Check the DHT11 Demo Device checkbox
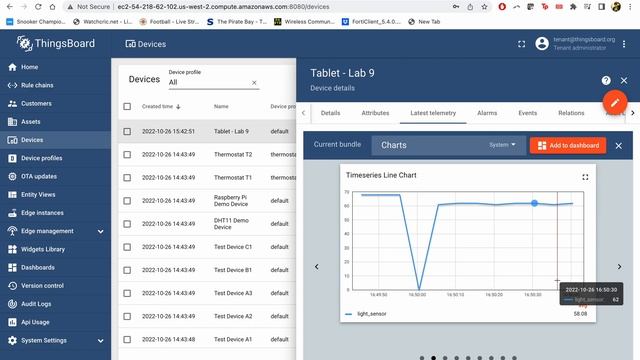Viewport: 640px width, 360px height. 127,224
